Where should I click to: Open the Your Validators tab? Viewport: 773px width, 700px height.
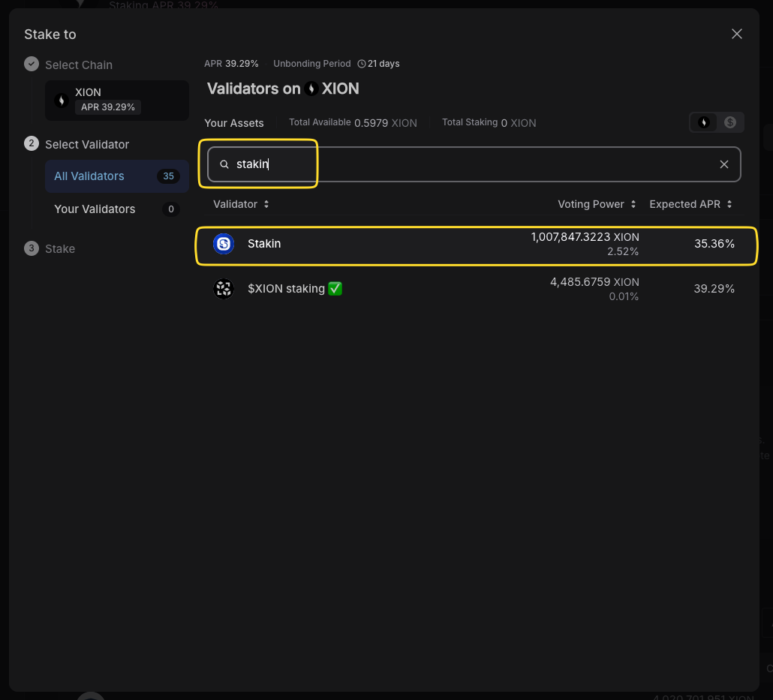(117, 209)
